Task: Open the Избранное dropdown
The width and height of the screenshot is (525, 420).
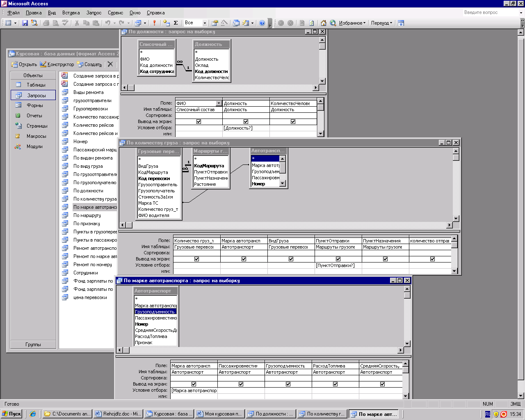Action: click(352, 23)
